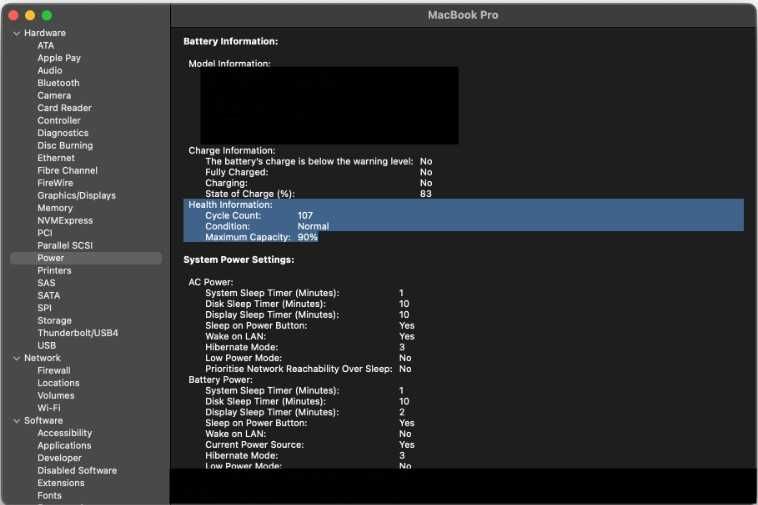Image resolution: width=758 pixels, height=505 pixels.
Task: Minimize window with the yellow button
Action: (x=30, y=16)
